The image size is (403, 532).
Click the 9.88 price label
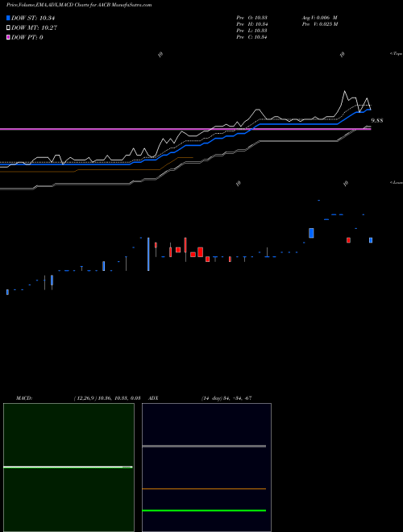(x=377, y=120)
